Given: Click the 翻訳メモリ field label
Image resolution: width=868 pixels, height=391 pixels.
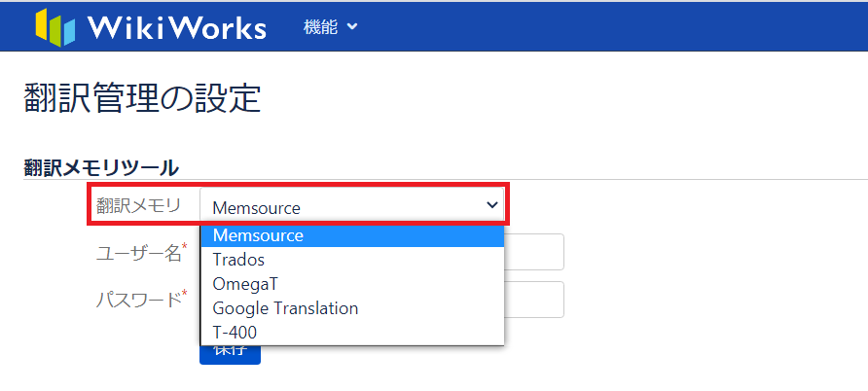Looking at the screenshot, I should [138, 205].
